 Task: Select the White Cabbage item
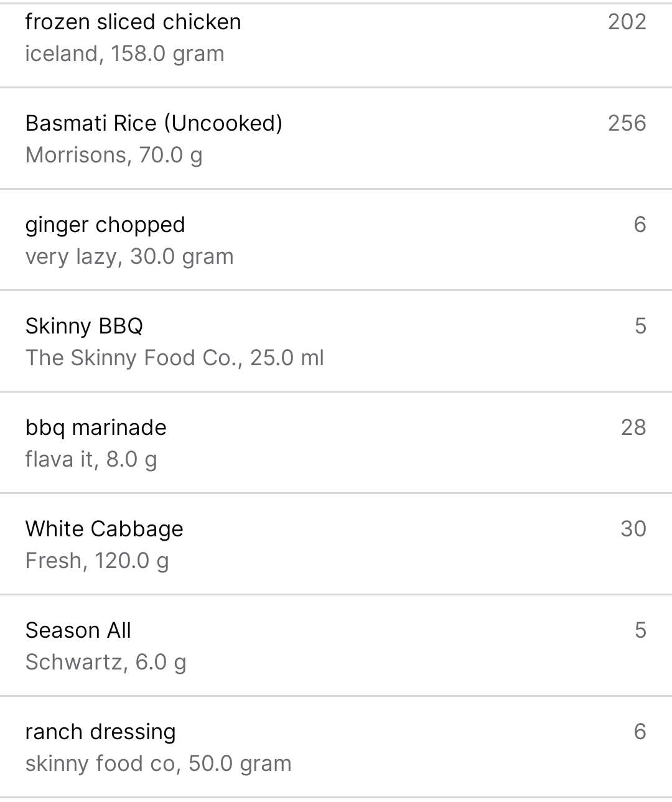coord(336,544)
